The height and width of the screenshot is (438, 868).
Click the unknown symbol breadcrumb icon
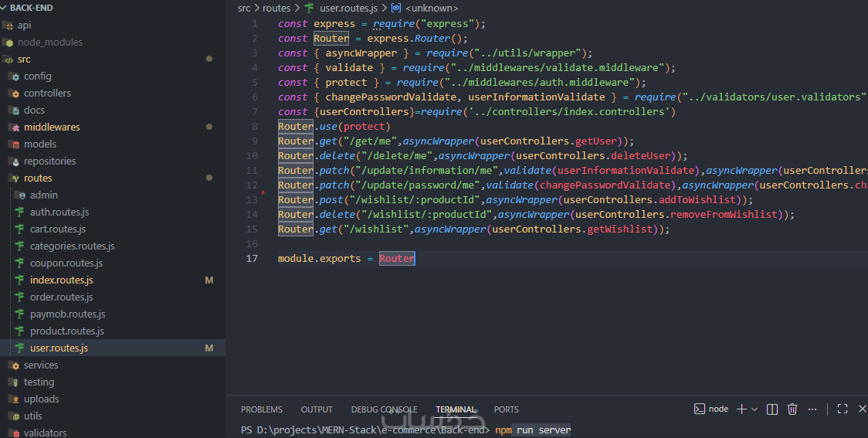pyautogui.click(x=396, y=8)
